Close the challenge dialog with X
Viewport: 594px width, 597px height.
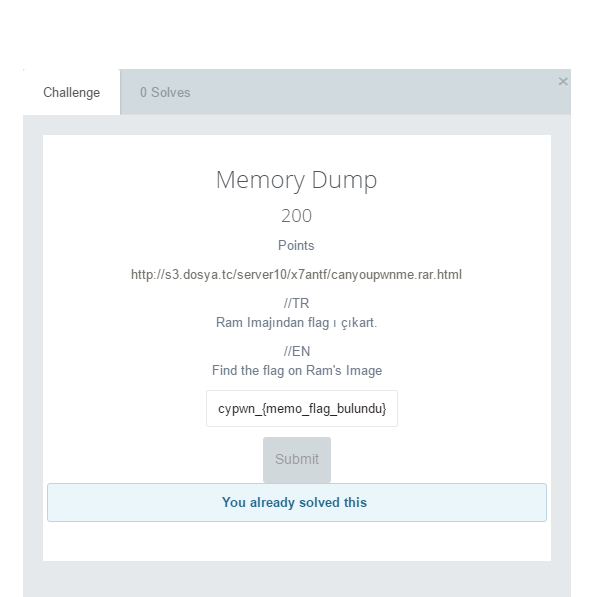pos(563,81)
